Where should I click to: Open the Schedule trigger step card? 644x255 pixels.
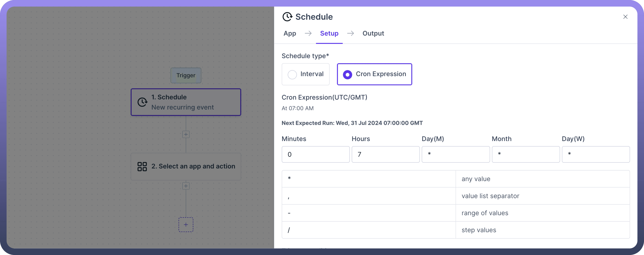click(x=186, y=102)
